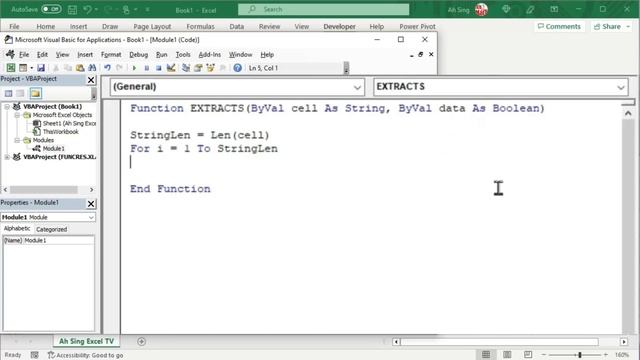This screenshot has height=360, width=640.
Task: Switch to the Categorized properties tab
Action: 51,229
